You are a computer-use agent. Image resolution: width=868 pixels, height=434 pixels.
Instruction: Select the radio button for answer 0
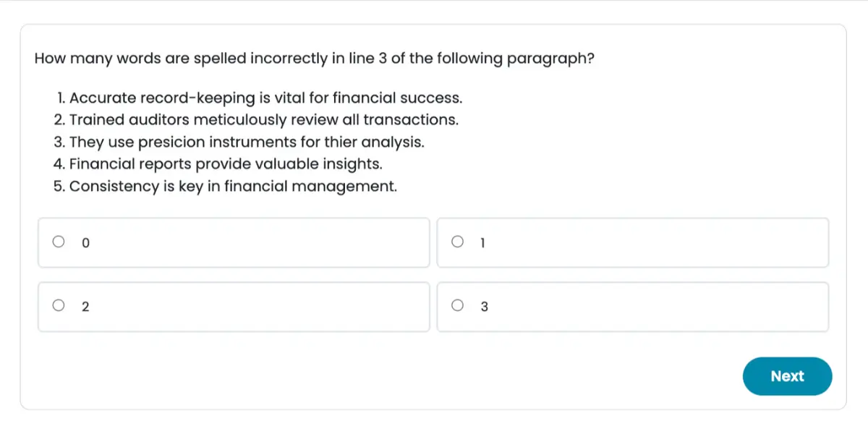59,242
